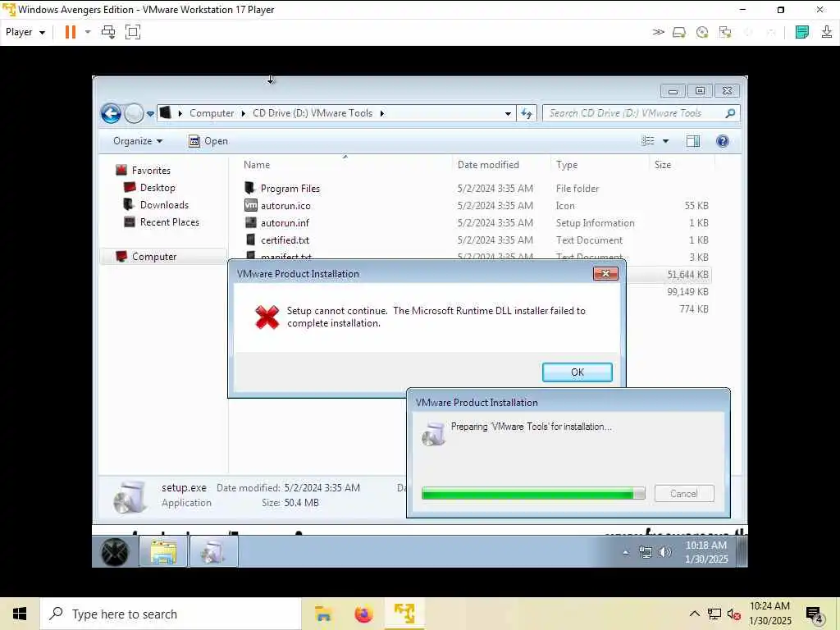Click the Explorer forward navigation button
This screenshot has width=840, height=630.
click(134, 113)
